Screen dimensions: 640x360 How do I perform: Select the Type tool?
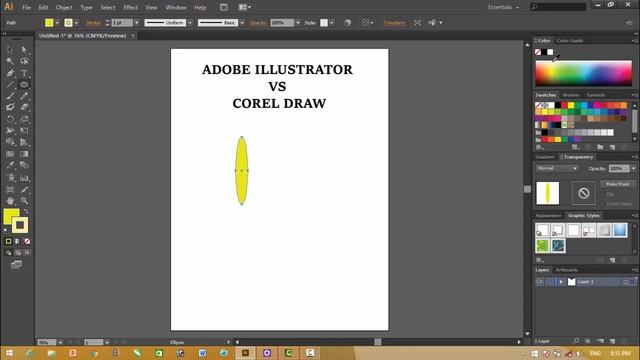[24, 73]
